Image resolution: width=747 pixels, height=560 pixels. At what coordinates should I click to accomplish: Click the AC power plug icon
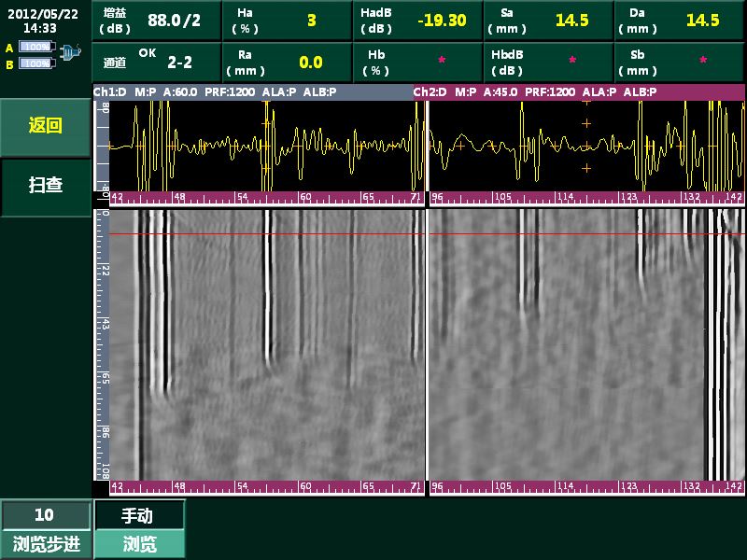pyautogui.click(x=70, y=55)
